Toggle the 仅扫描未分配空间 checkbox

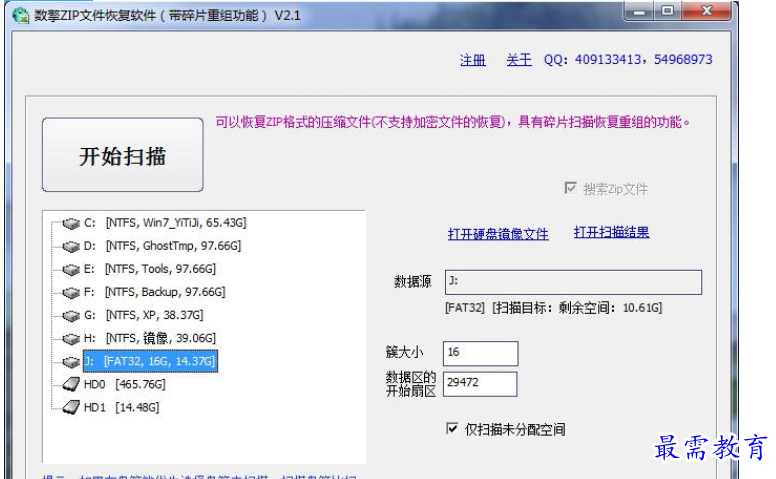click(452, 429)
